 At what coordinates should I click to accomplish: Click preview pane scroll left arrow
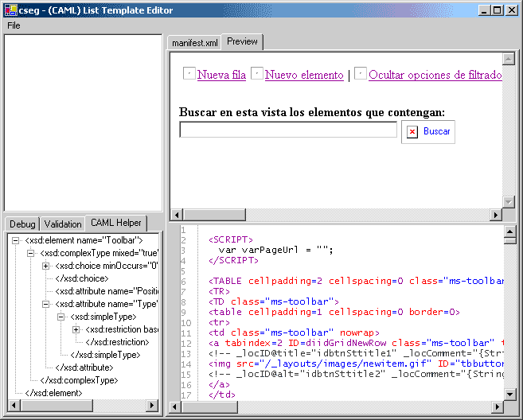(x=177, y=215)
